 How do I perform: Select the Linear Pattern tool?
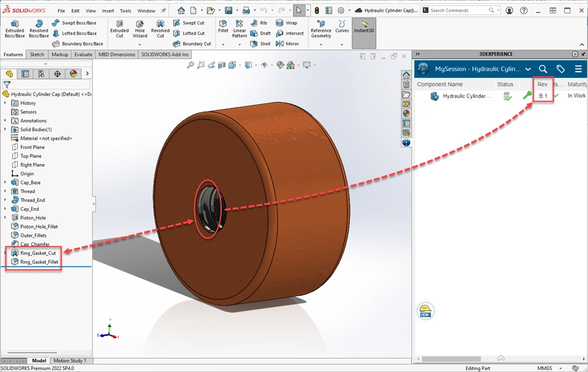(239, 29)
